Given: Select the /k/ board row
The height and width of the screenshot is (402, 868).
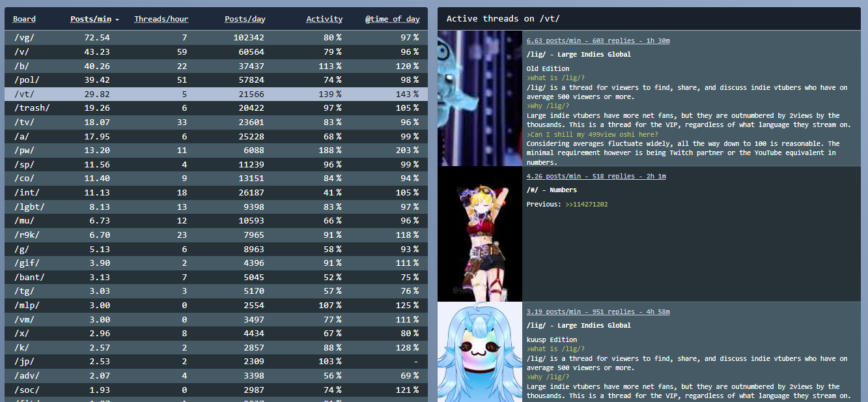Looking at the screenshot, I should pyautogui.click(x=216, y=347).
